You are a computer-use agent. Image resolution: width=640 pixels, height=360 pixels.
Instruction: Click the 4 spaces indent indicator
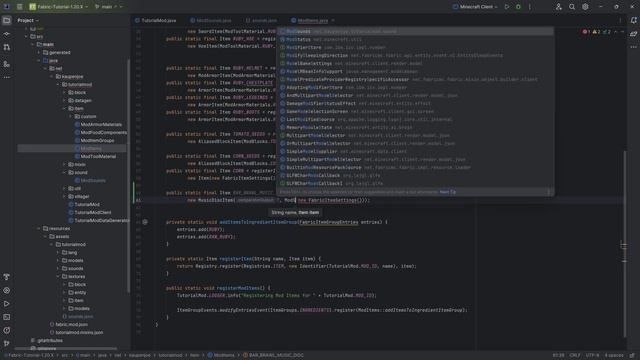[614, 356]
